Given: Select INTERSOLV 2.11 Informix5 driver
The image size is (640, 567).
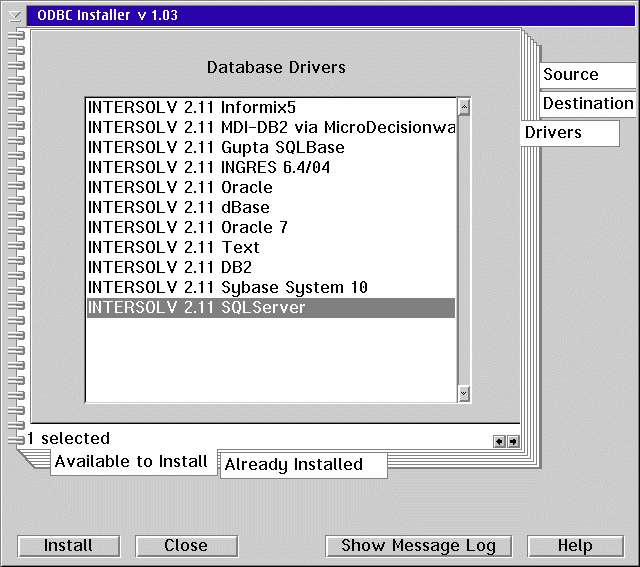Looking at the screenshot, I should click(271, 108).
